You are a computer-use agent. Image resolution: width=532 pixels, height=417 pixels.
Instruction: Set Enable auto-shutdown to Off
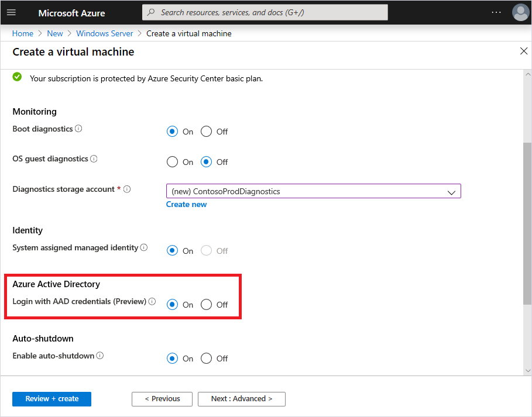tap(206, 359)
